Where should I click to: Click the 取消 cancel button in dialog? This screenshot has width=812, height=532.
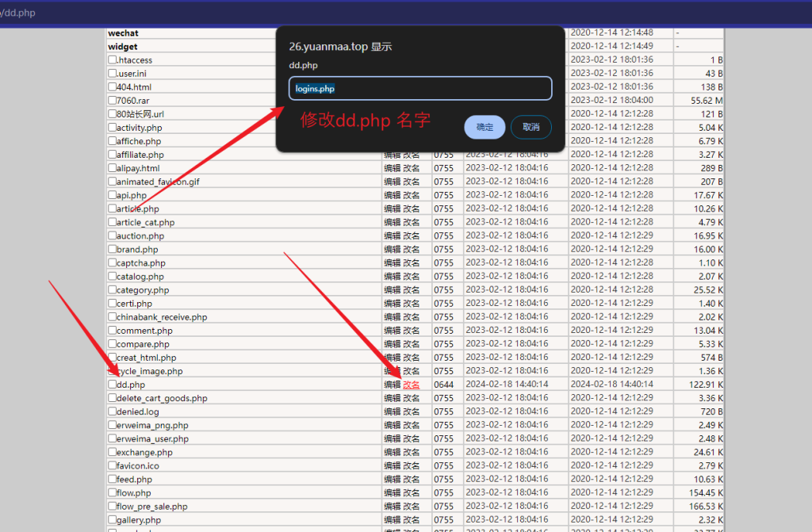pyautogui.click(x=530, y=127)
